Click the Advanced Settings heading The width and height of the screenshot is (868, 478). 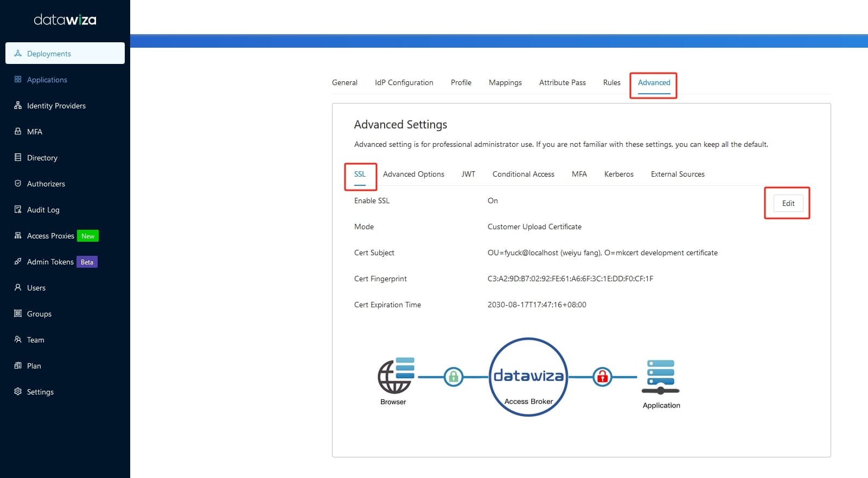(x=400, y=125)
